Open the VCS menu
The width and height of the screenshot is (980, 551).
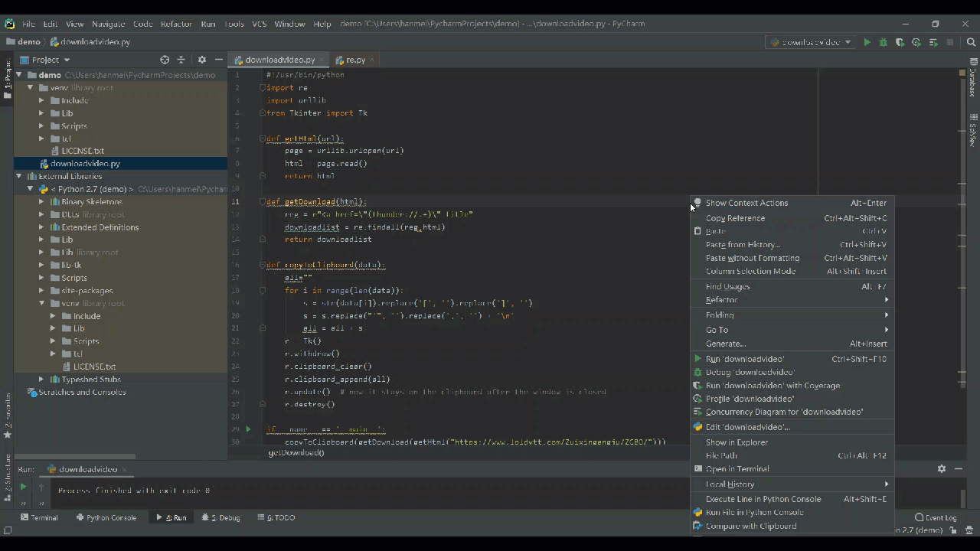[x=260, y=24]
